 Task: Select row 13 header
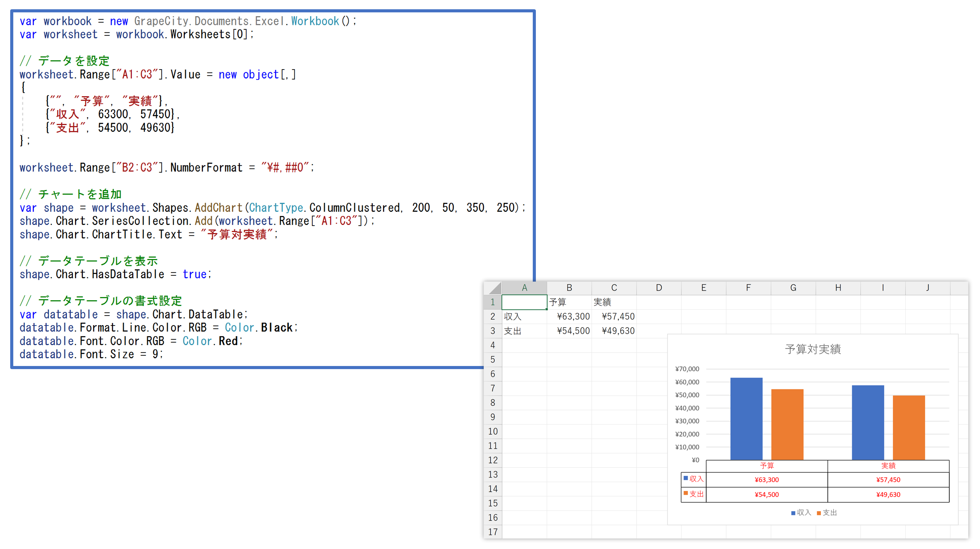pos(493,475)
